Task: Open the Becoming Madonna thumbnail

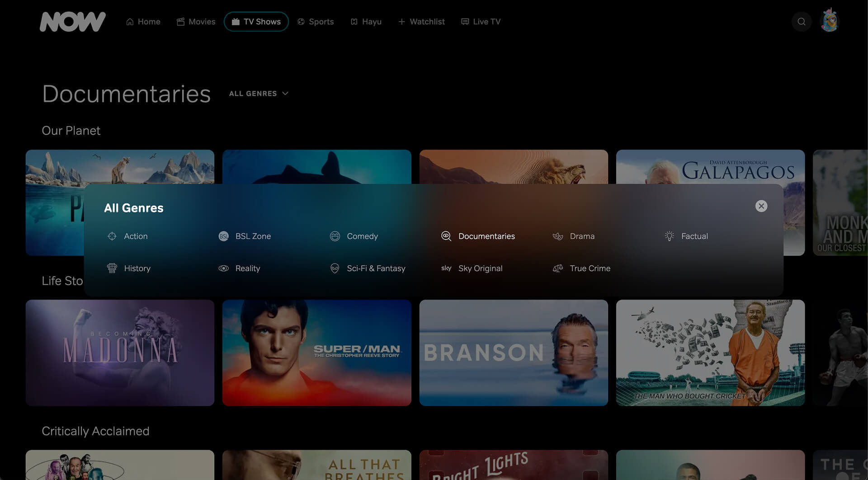Action: [x=120, y=353]
